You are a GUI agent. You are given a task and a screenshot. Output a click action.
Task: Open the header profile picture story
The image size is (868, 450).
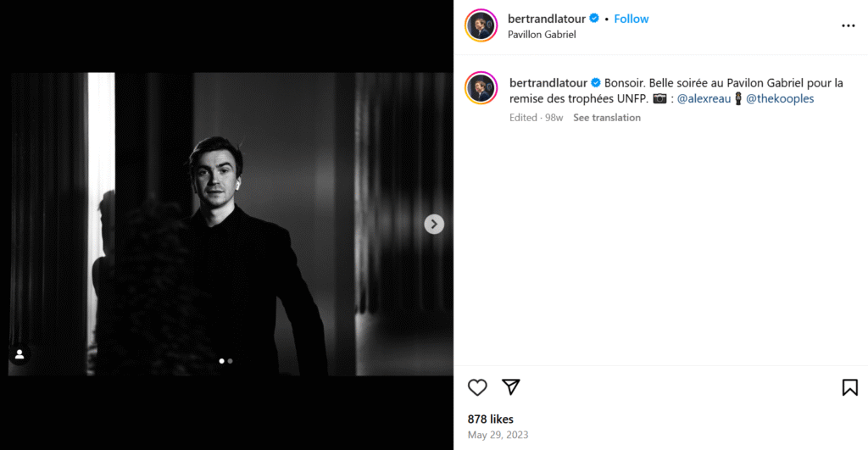[x=481, y=25]
